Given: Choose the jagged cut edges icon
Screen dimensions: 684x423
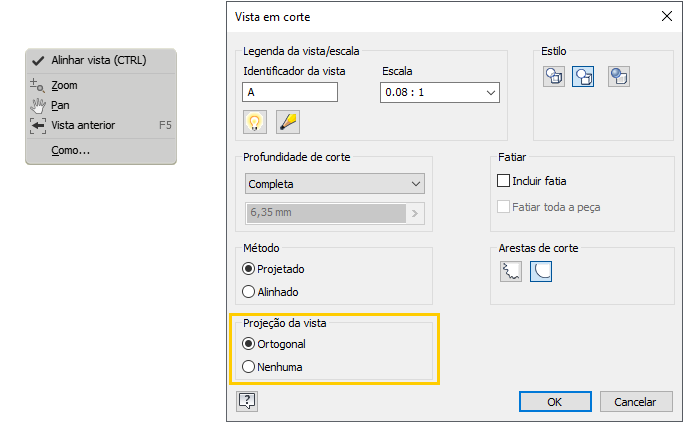Looking at the screenshot, I should (512, 271).
